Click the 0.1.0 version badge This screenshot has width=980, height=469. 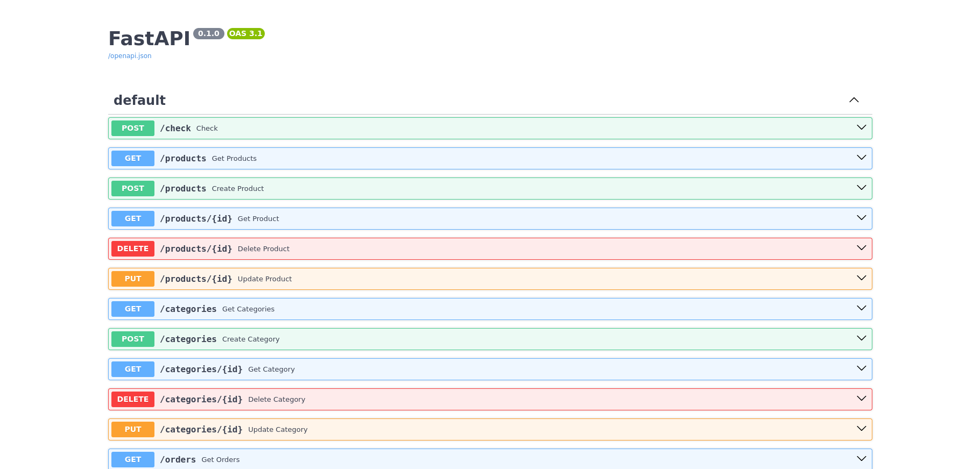point(209,33)
